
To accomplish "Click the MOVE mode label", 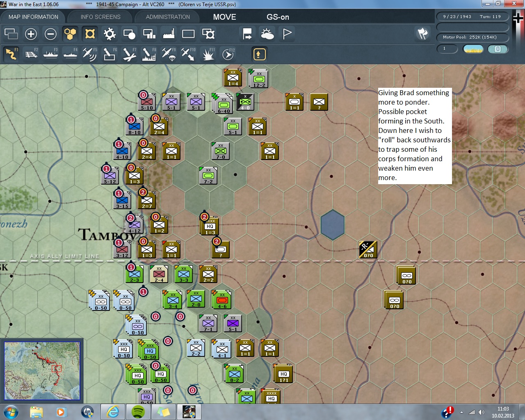I will [224, 17].
